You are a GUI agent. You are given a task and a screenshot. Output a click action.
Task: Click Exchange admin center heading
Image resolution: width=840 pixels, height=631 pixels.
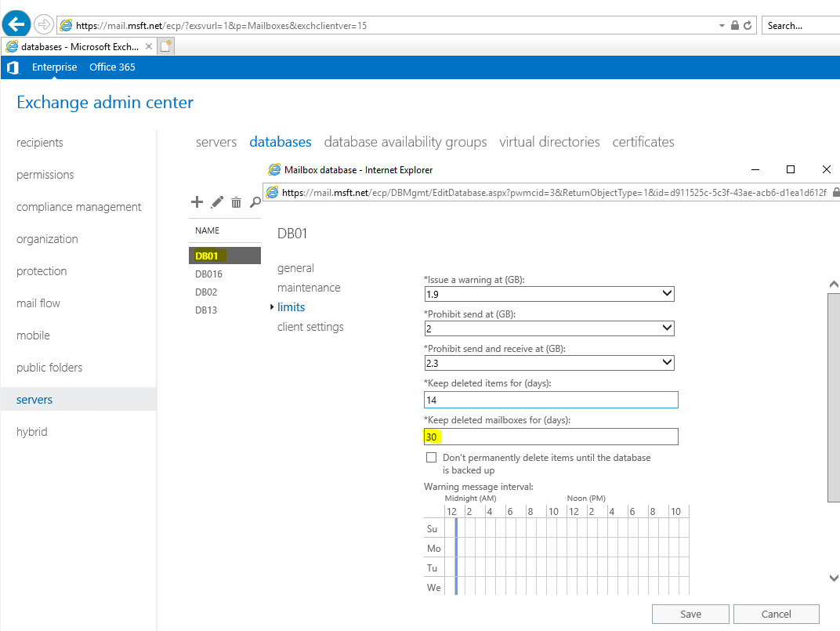pos(105,103)
